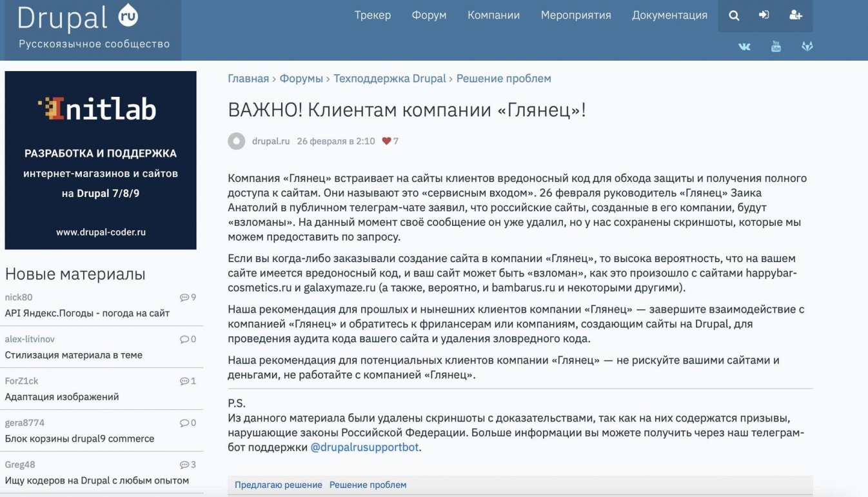Open the @drupalrusupportbot telegram link

(x=364, y=447)
